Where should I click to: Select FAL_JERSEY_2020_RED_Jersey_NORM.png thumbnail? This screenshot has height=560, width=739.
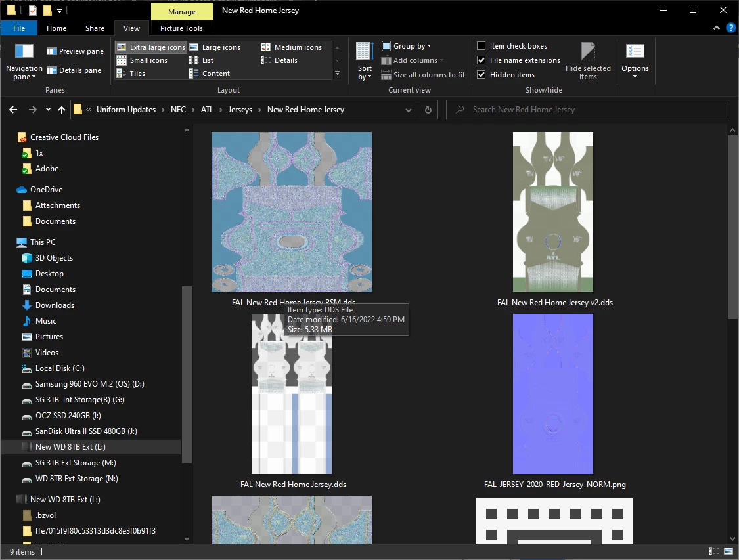553,394
